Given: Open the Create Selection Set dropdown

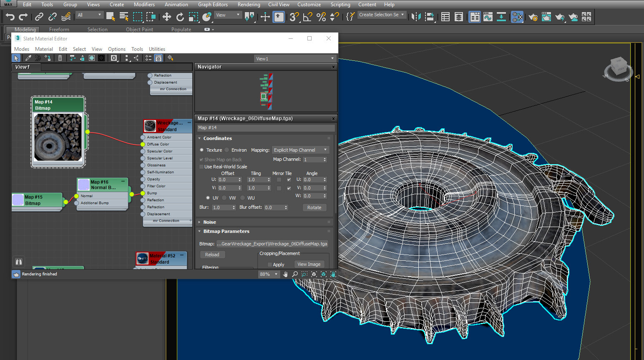Looking at the screenshot, I should pyautogui.click(x=381, y=15).
